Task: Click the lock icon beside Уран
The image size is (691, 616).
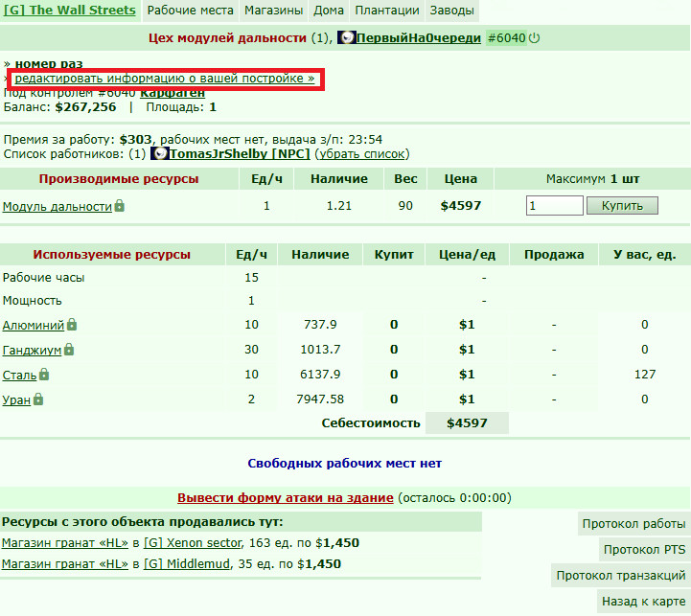Action: pos(38,399)
